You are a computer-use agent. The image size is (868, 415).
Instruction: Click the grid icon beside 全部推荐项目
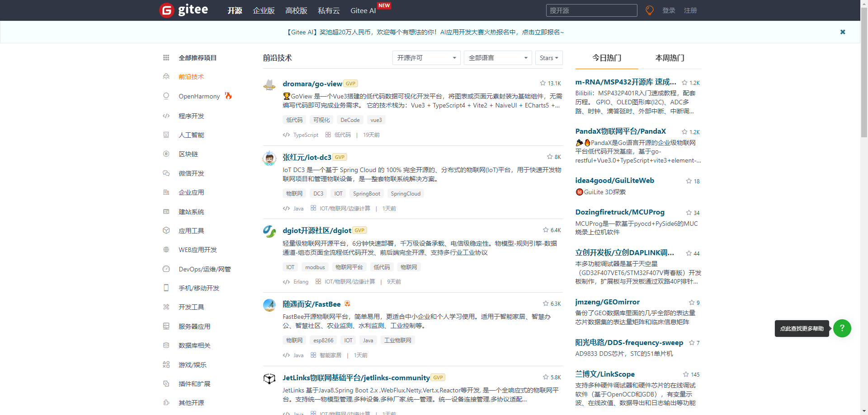point(166,58)
